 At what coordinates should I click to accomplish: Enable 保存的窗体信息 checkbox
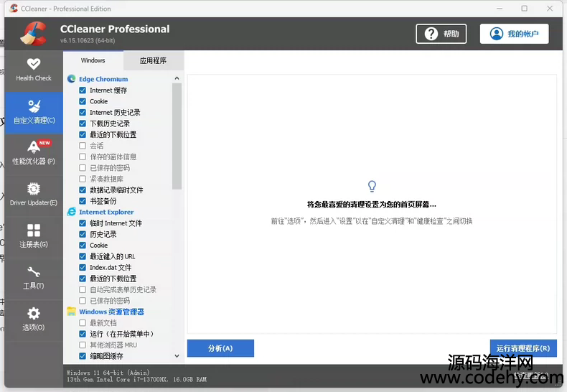[83, 157]
